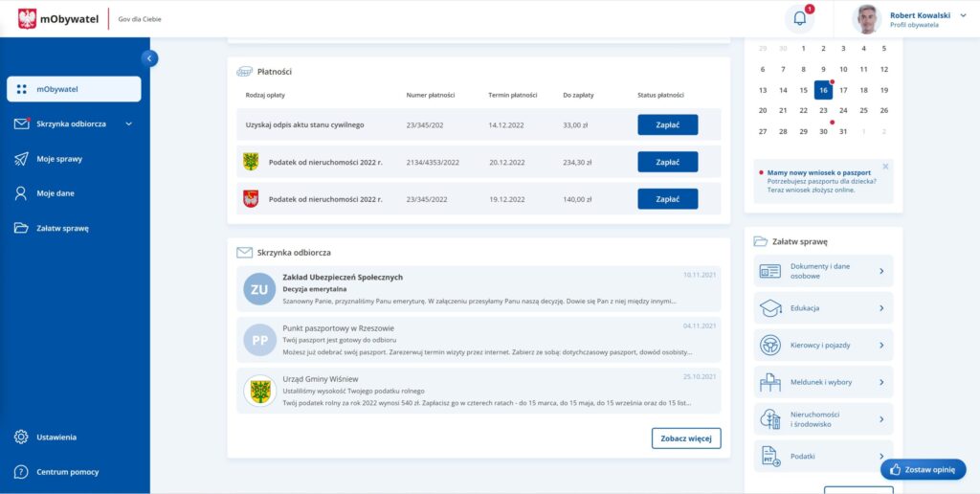The width and height of the screenshot is (980, 494).
Task: Open Nieruchomości i środowisko category
Action: (x=823, y=419)
